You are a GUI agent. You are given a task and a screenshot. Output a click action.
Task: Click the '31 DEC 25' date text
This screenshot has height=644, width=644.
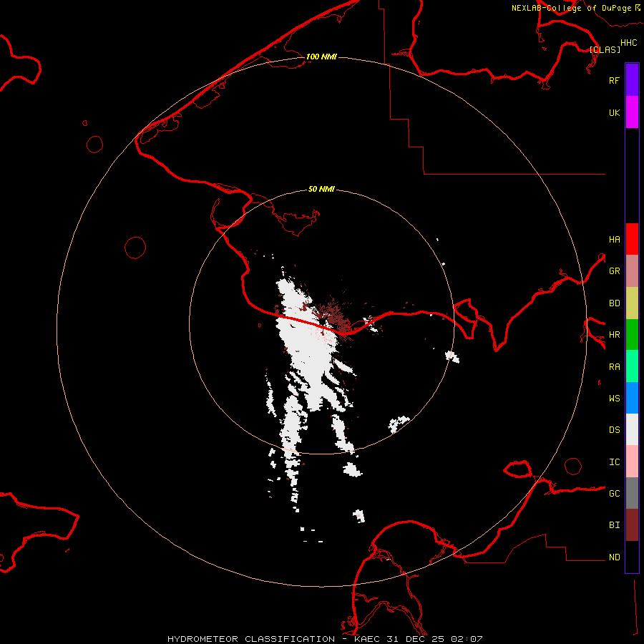(416, 639)
